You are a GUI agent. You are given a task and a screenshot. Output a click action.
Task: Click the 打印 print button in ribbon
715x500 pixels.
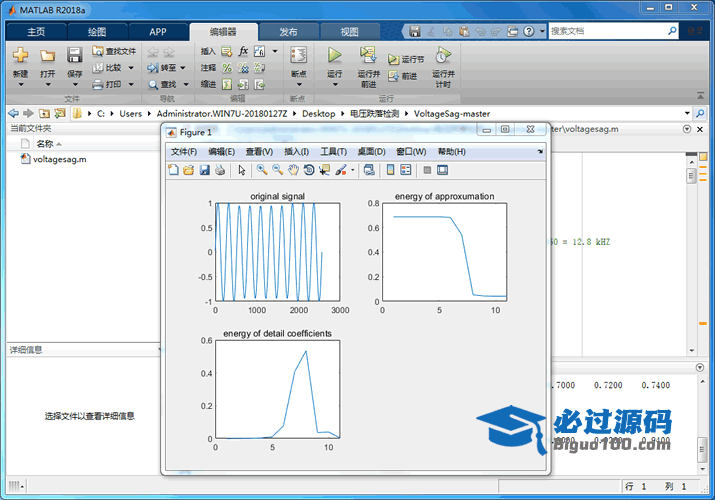tap(108, 84)
